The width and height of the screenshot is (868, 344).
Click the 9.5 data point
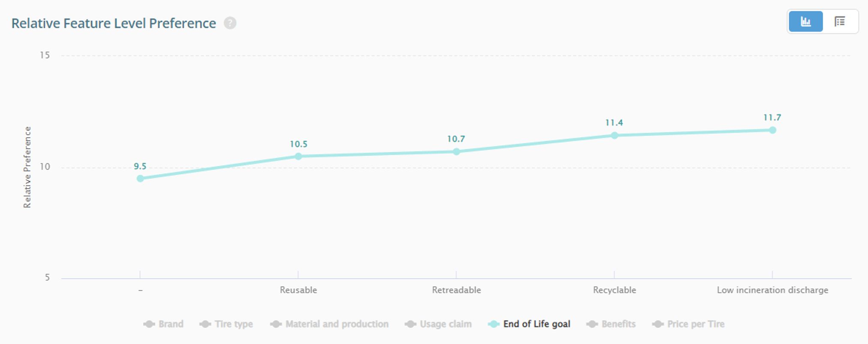coord(140,178)
